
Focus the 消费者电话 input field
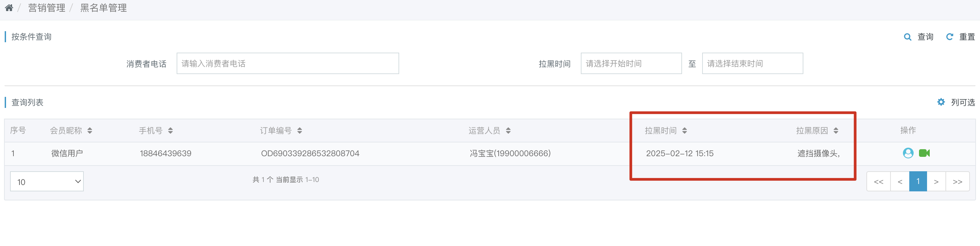tap(288, 63)
